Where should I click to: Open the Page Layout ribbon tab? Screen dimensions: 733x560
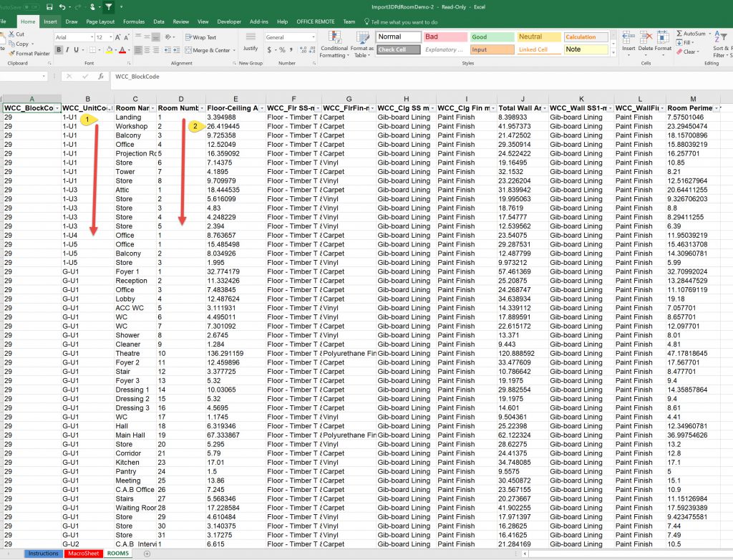pyautogui.click(x=100, y=21)
